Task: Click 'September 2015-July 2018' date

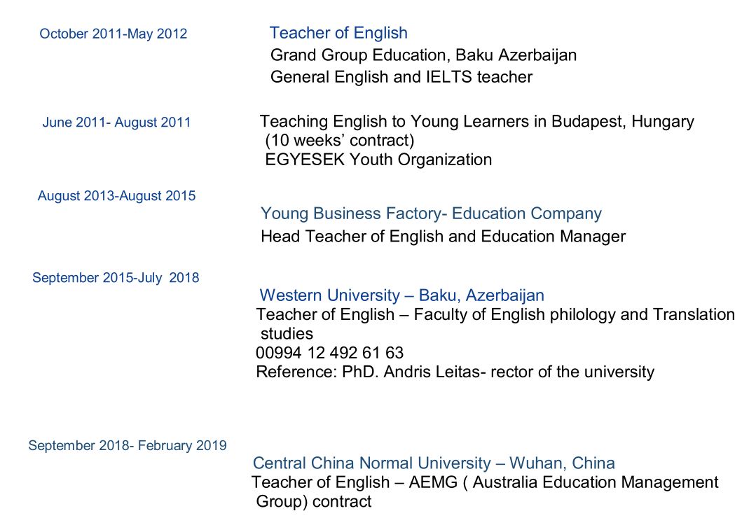Action: (116, 278)
